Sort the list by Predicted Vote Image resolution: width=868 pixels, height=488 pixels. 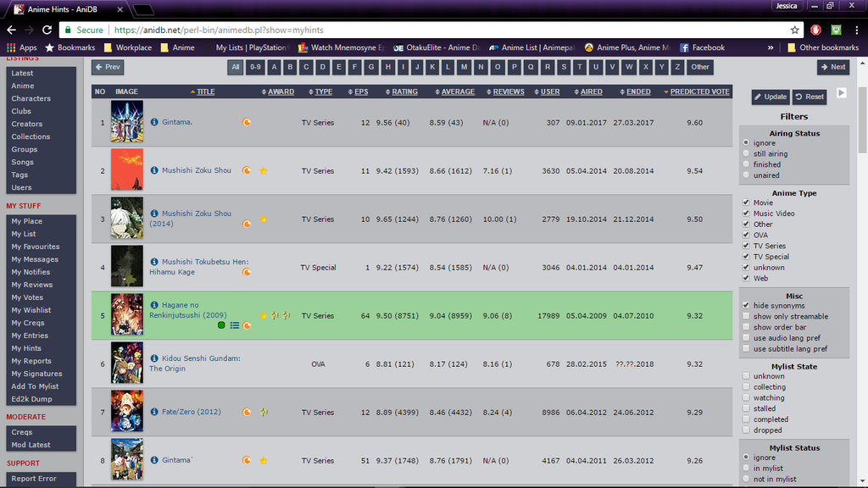pos(698,91)
